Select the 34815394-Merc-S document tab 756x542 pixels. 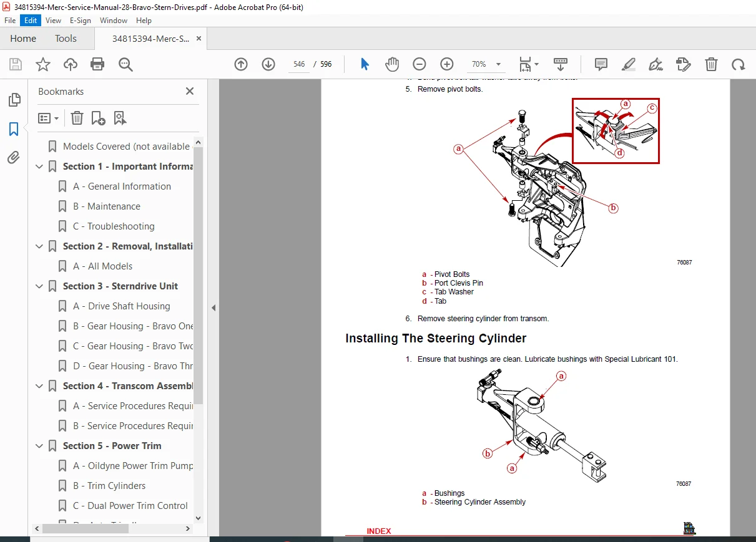tap(151, 39)
